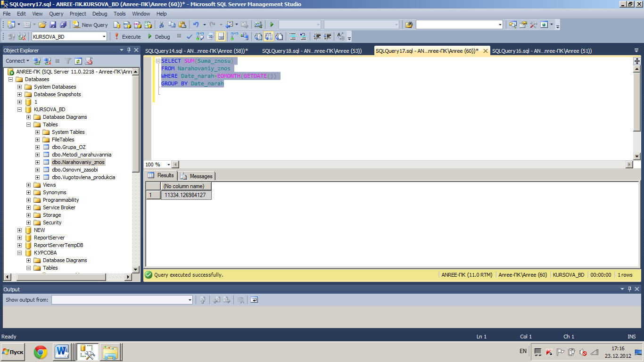Viewport: 644px width, 362px height.
Task: Toggle Results to Grid icon
Action: [x=269, y=36]
